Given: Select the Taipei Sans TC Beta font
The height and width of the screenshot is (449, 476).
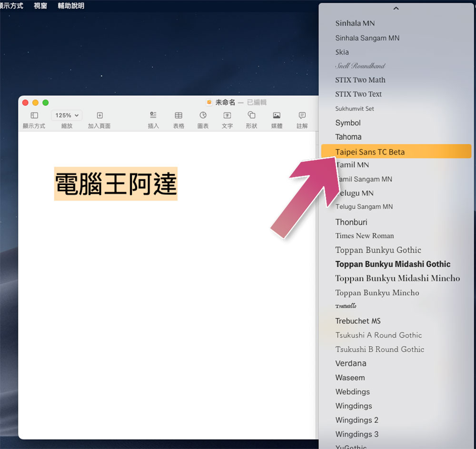Looking at the screenshot, I should pyautogui.click(x=396, y=151).
